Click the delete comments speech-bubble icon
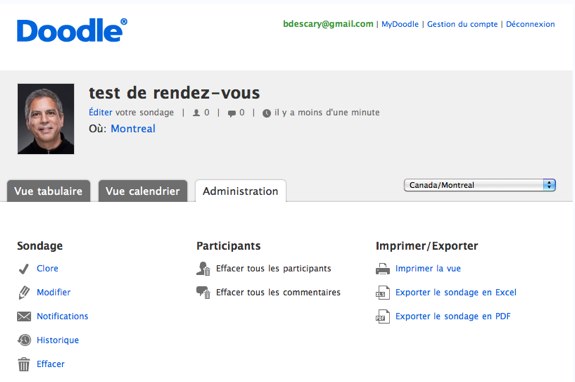The image size is (575, 382). [x=203, y=293]
